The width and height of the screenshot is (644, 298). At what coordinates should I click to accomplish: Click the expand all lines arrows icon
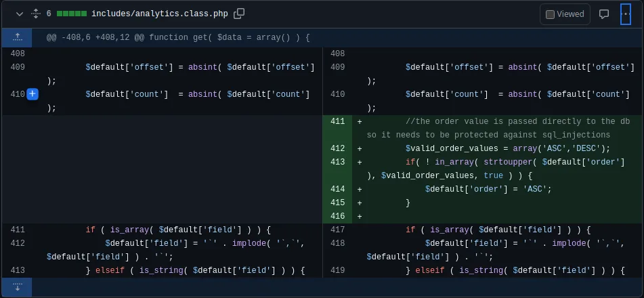36,14
